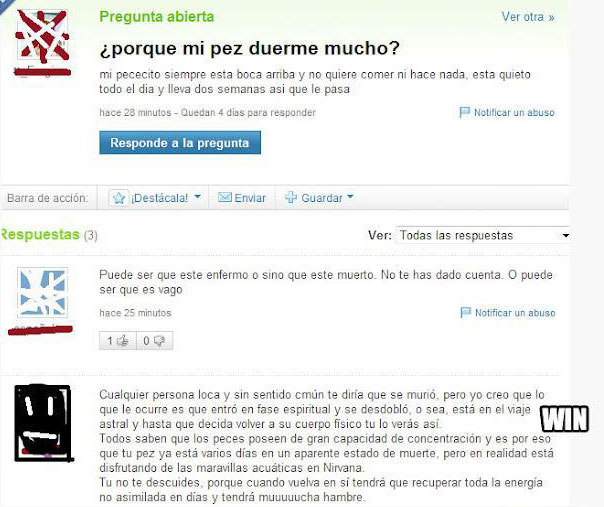Open the Todas las respuestas combo box
Screen dimensions: 604x507
click(483, 235)
